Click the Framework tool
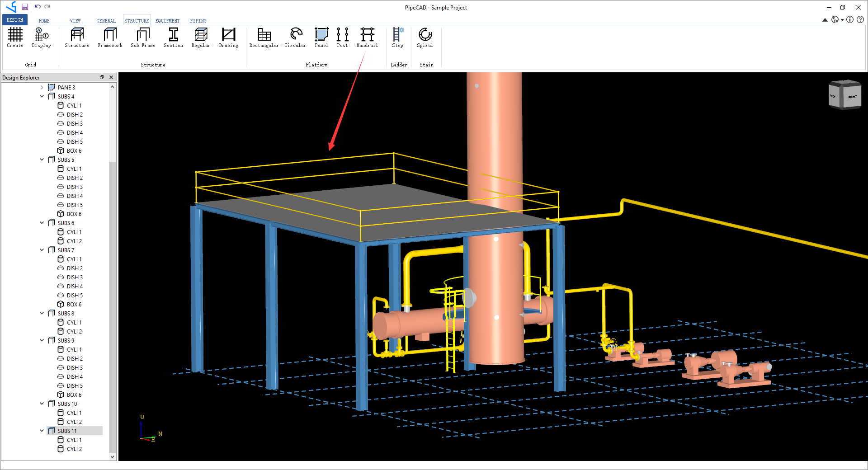This screenshot has width=868, height=470. click(109, 38)
